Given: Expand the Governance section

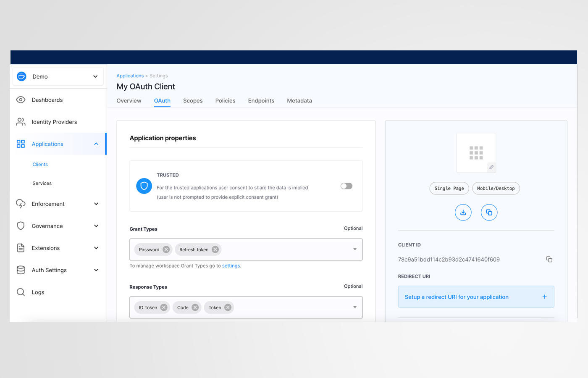Looking at the screenshot, I should coord(96,226).
